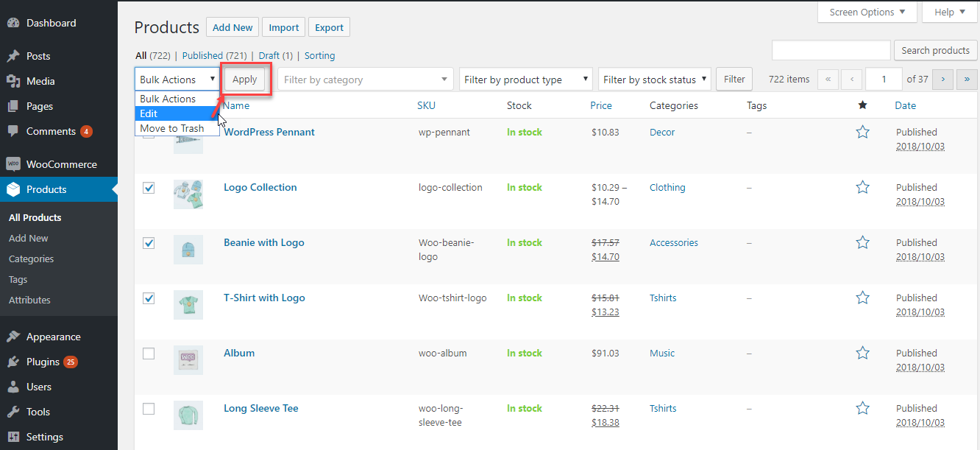Jump to the last page of products
The image size is (980, 450).
(967, 80)
